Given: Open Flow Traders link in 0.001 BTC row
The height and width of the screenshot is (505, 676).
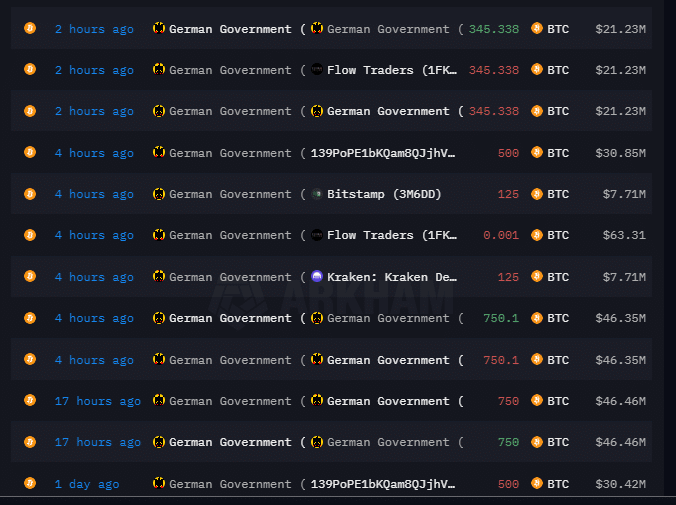Looking at the screenshot, I should click(392, 235).
